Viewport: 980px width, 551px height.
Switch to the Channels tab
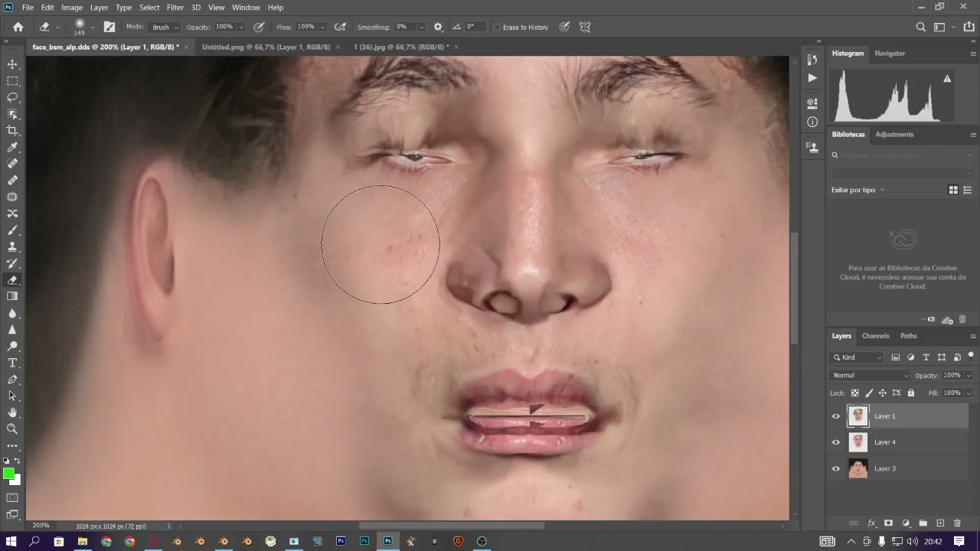[875, 336]
